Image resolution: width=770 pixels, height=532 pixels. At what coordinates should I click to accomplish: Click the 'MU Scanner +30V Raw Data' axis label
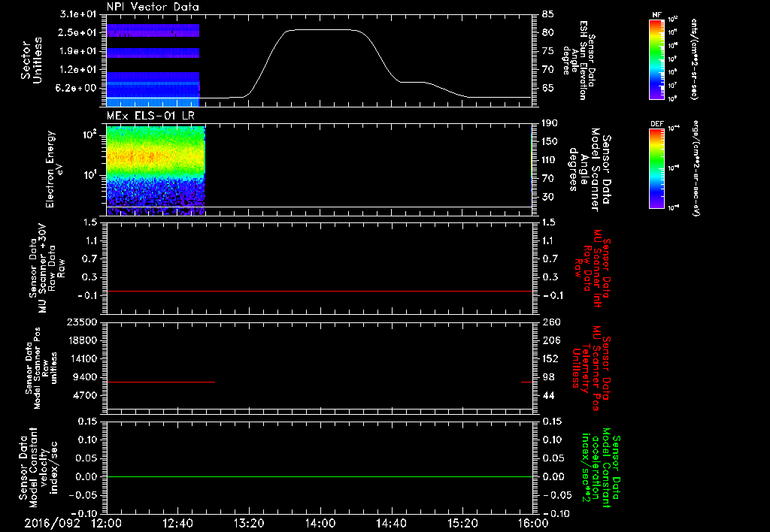click(47, 268)
